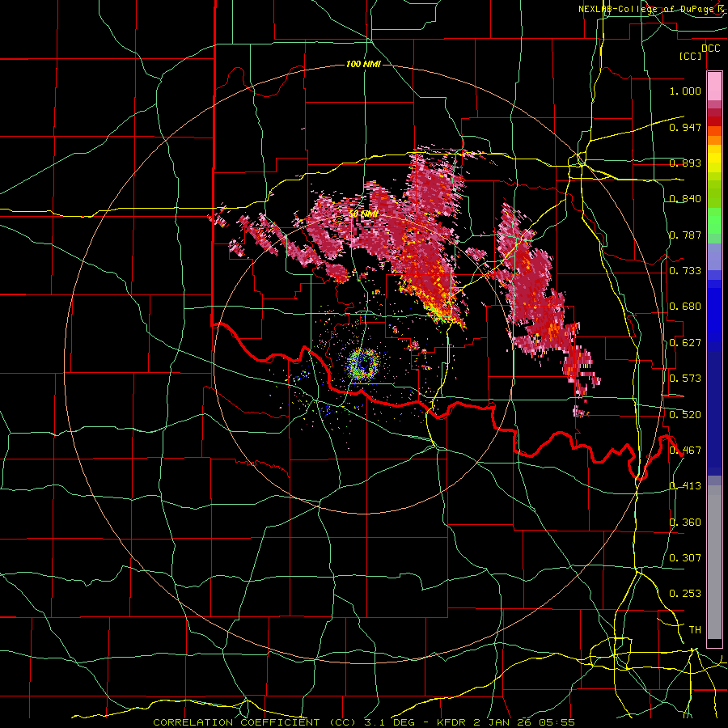
Task: Click the 0.253 legend value
Action: [685, 594]
